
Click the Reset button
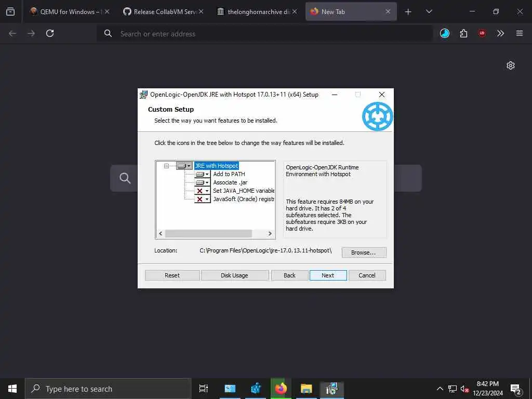tap(172, 275)
